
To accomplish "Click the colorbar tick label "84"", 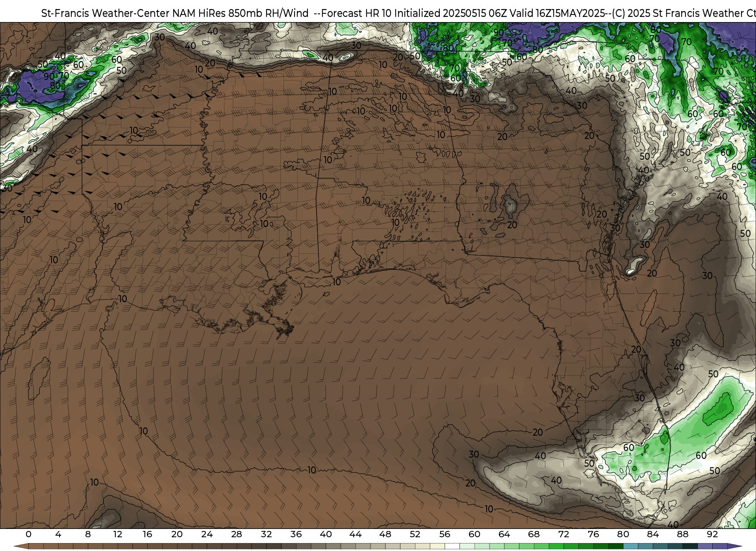I will click(653, 534).
